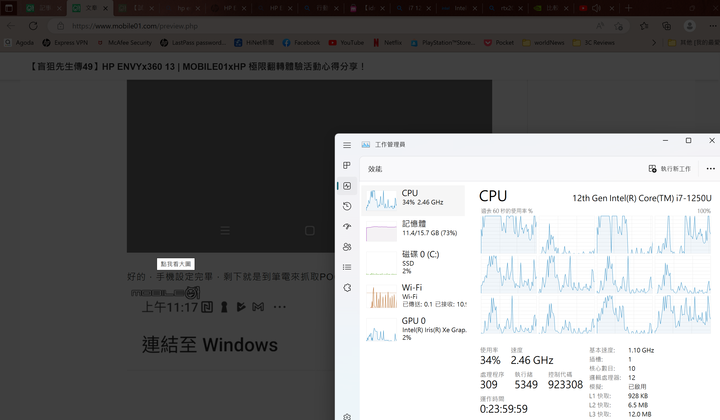
Task: Select 磁碟 0 (C:) SSD entry
Action: 413,263
